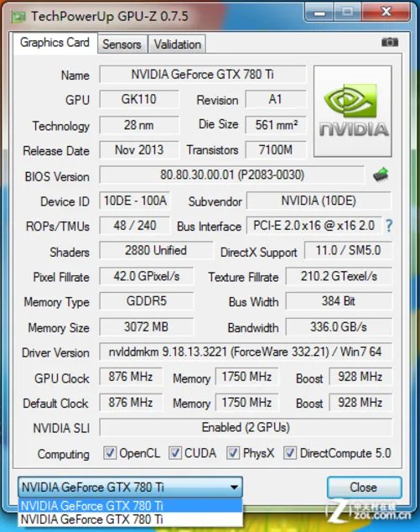Select the second GTX 780 Ti list entry
This screenshot has width=420, height=532.
(131, 519)
